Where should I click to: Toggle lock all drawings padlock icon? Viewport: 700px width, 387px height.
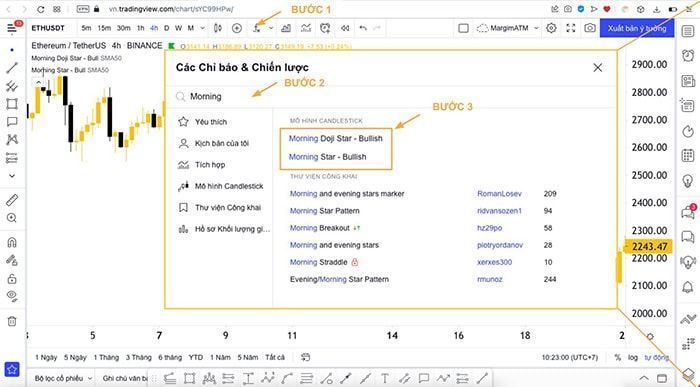pos(12,279)
